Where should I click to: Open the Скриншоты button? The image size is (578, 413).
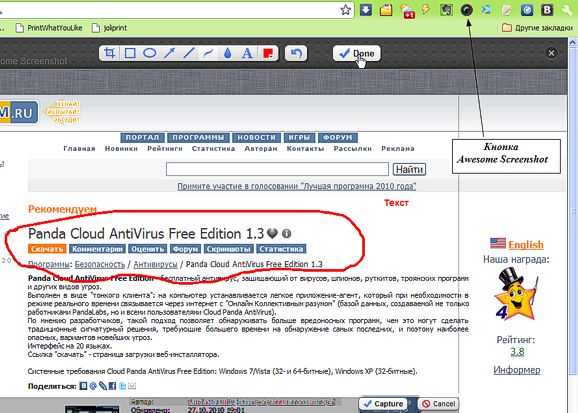[x=229, y=249]
